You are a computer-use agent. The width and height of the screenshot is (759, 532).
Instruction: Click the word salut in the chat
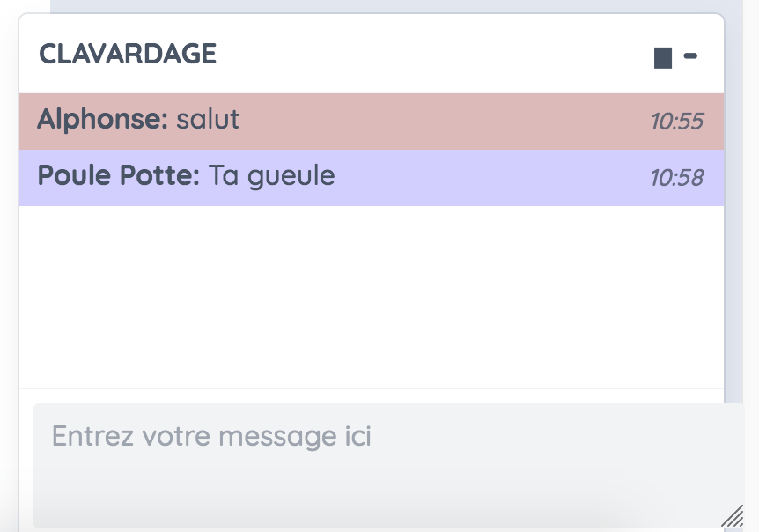208,119
